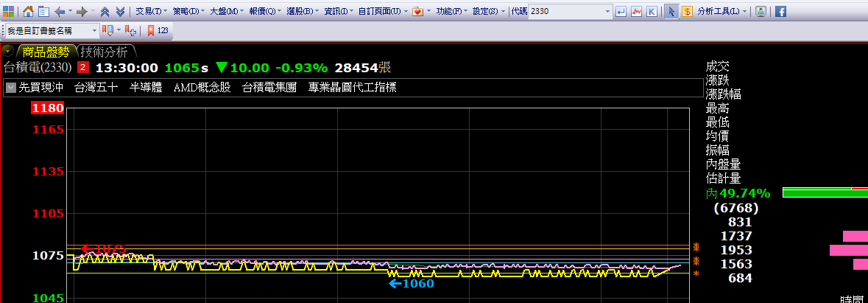Click the blue 1060 low marker
This screenshot has height=303, width=868.
pyautogui.click(x=412, y=284)
